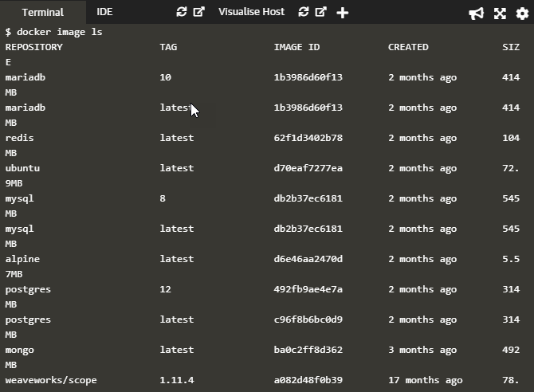Click the 1.11.4 tag value
This screenshot has width=534, height=392.
tap(177, 380)
